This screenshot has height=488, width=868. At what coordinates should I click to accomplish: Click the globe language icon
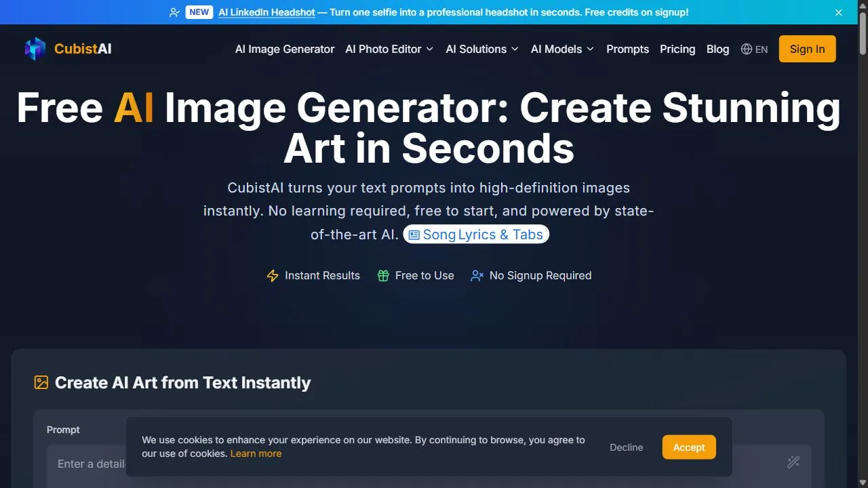click(x=747, y=49)
